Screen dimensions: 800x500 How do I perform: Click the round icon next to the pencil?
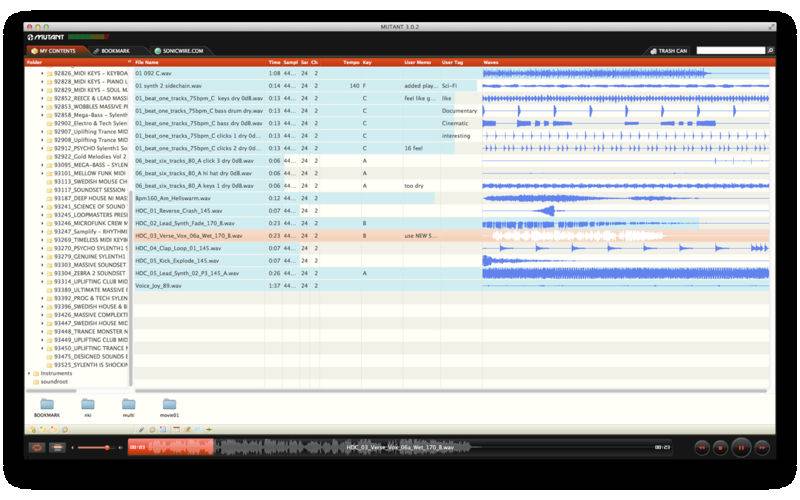tap(152, 430)
